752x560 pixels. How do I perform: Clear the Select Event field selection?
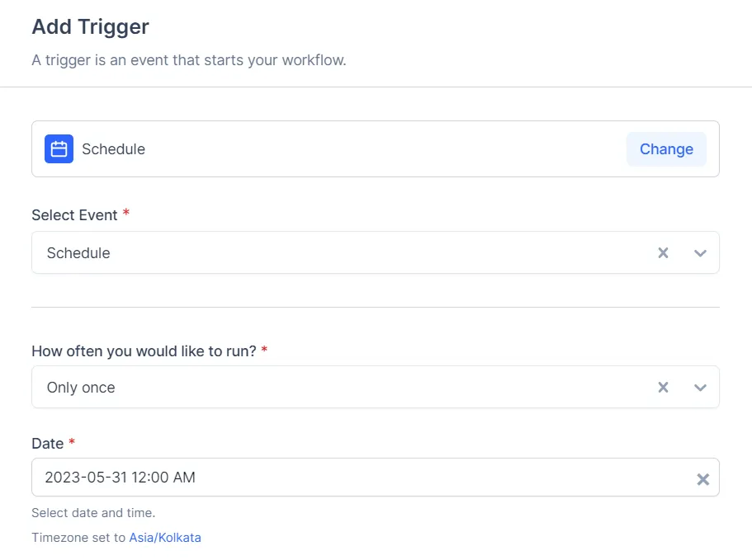click(x=663, y=253)
